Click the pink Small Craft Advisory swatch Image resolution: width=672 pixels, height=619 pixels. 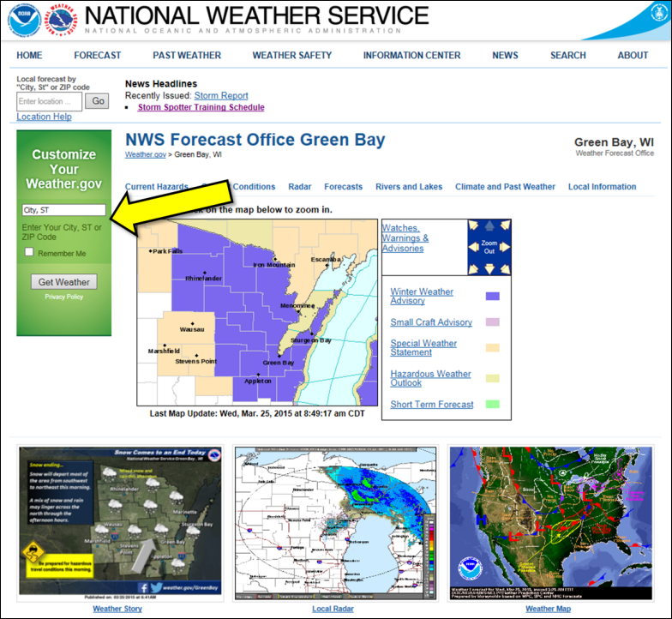pyautogui.click(x=492, y=322)
